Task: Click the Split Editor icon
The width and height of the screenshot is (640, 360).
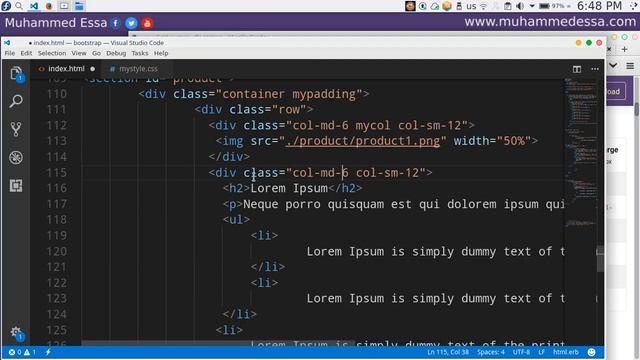Action: (577, 69)
